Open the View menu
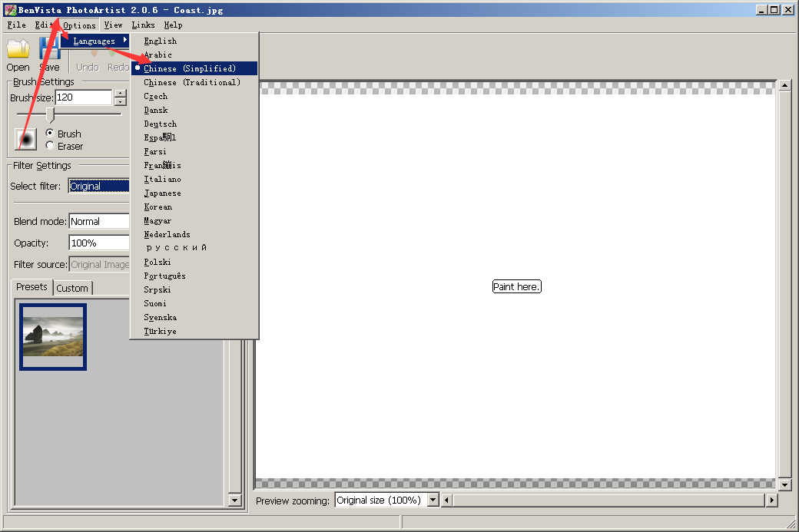Viewport: 799px width, 532px height. click(x=113, y=25)
